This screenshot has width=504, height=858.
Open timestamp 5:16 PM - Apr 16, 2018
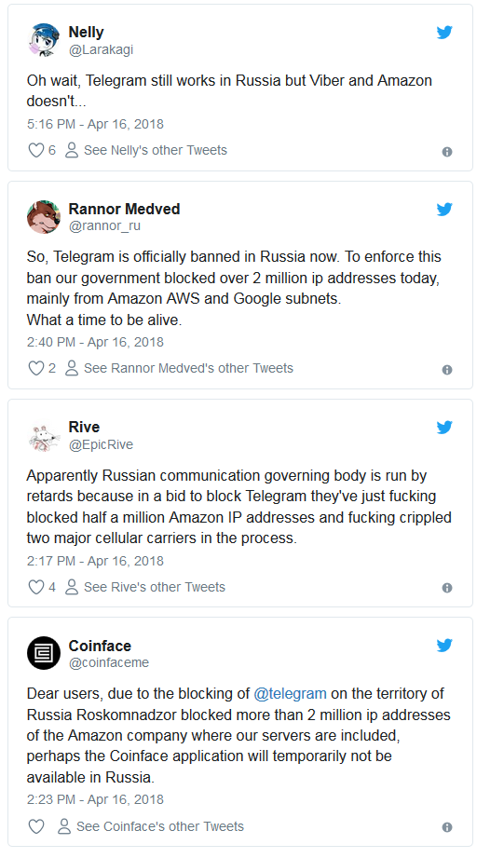(95, 124)
